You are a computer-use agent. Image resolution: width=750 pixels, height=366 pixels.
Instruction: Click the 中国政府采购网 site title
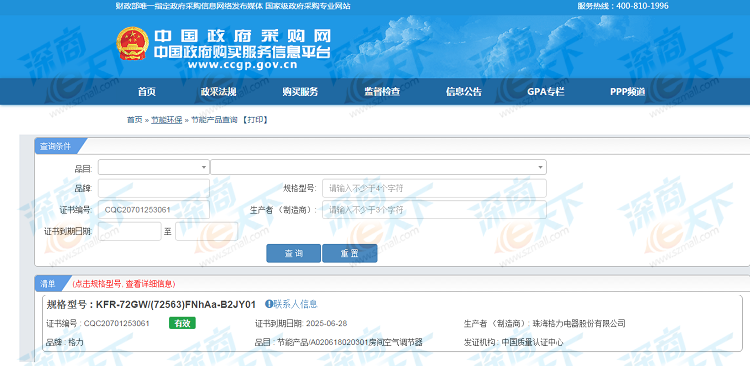pos(243,37)
